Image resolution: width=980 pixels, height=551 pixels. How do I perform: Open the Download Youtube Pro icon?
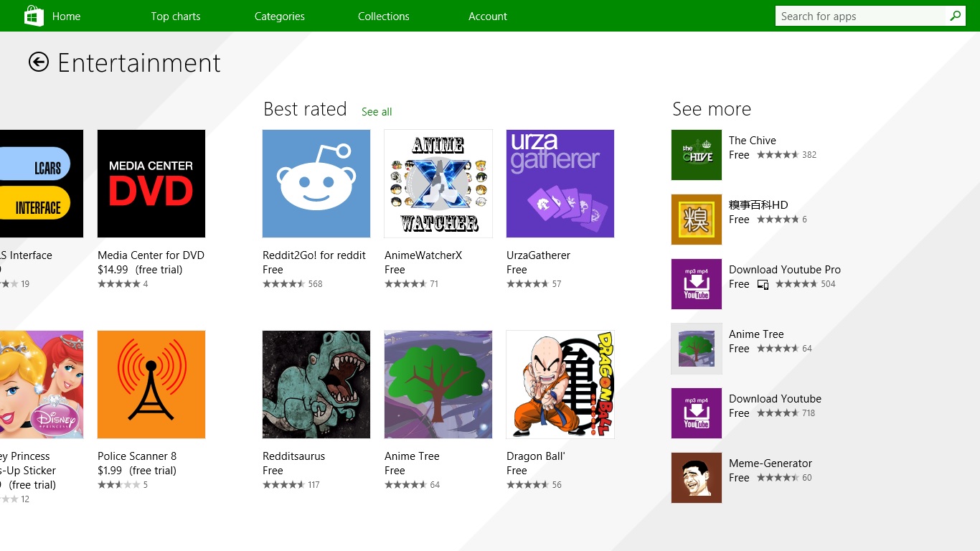click(x=697, y=284)
